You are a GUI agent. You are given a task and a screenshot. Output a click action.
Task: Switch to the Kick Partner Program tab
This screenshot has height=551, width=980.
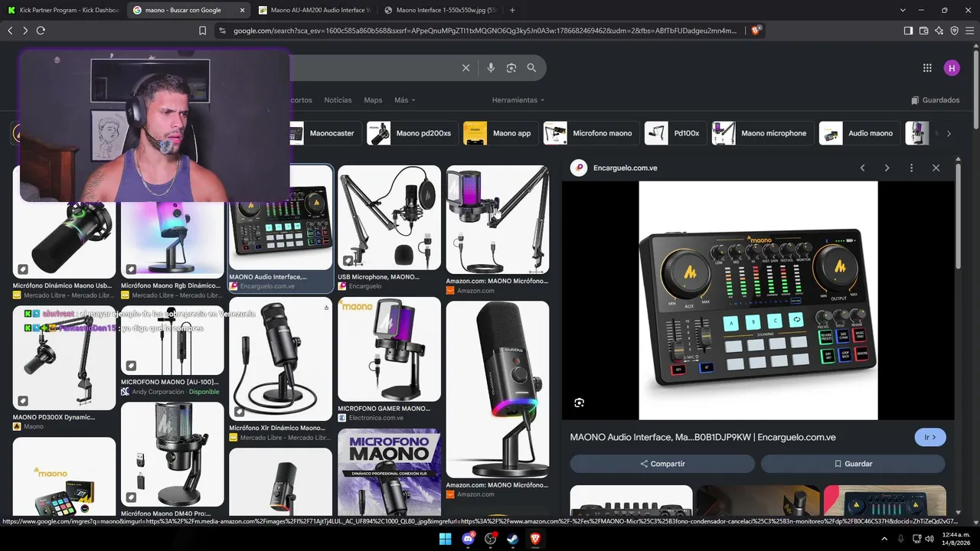tap(64, 10)
